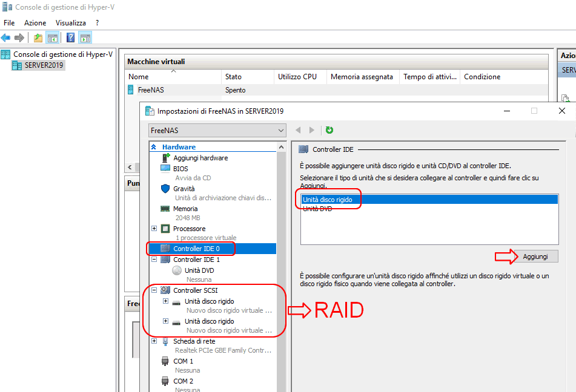The width and height of the screenshot is (576, 392).
Task: Toggle the Show/Hide console tree icon
Action: (x=53, y=38)
